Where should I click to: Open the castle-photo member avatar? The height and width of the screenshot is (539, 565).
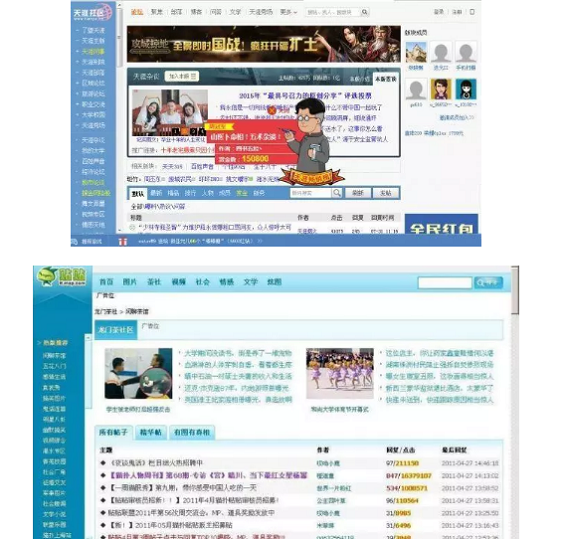416,52
